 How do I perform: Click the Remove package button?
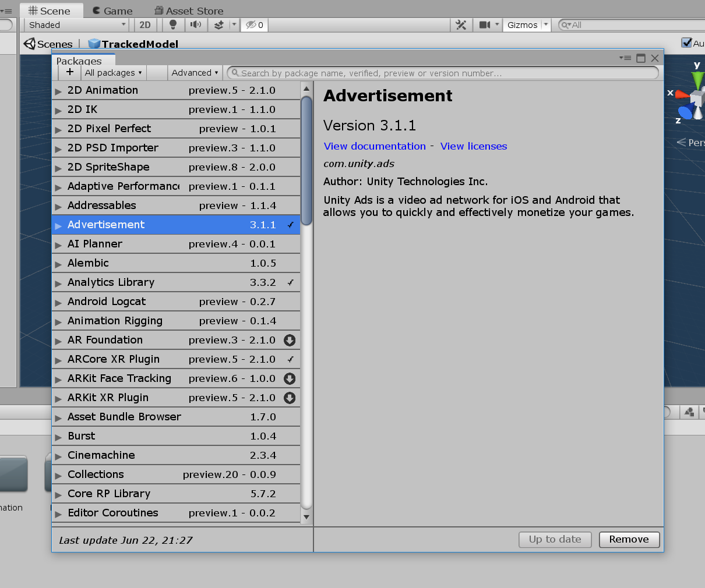629,540
